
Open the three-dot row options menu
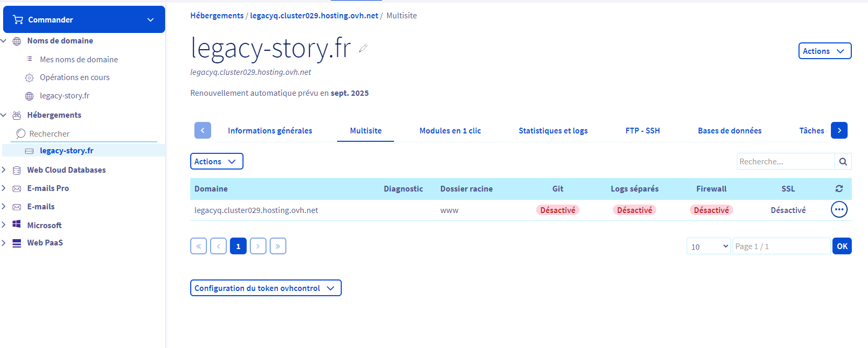pyautogui.click(x=839, y=210)
